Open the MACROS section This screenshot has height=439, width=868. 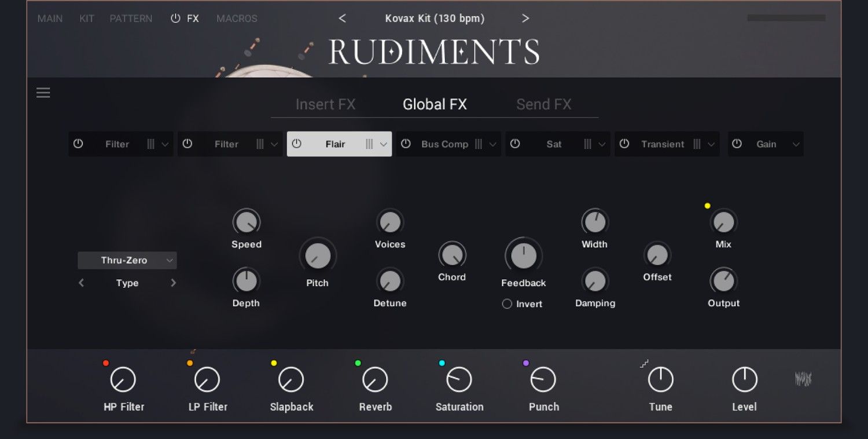pos(236,18)
